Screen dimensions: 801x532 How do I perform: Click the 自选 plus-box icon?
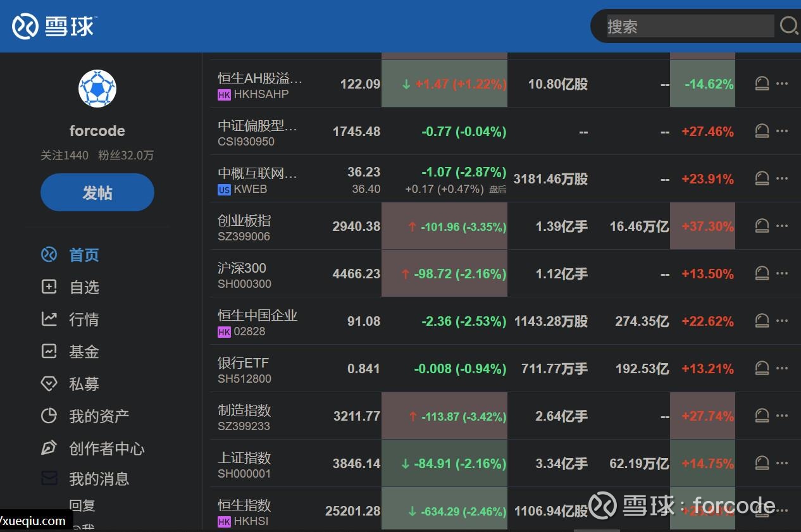[49, 287]
